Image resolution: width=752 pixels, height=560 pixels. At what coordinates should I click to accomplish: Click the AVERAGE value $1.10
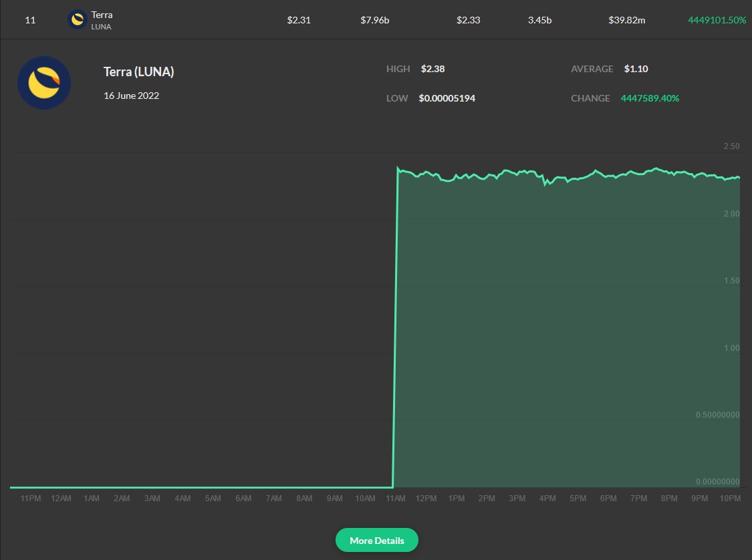[636, 69]
